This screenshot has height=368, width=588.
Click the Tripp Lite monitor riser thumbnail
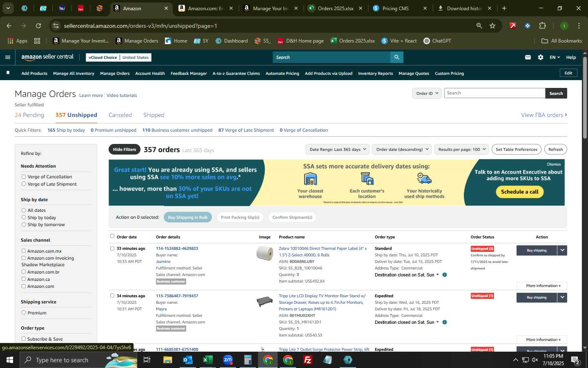[x=265, y=301]
